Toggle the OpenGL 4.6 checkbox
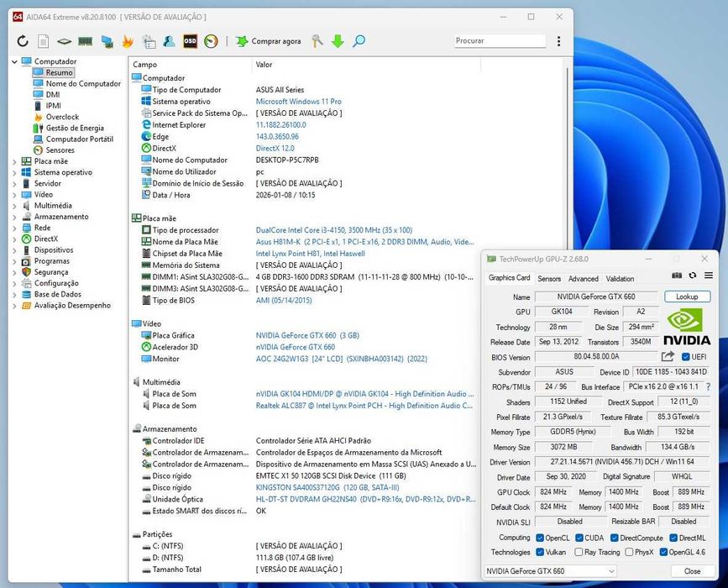 (663, 552)
